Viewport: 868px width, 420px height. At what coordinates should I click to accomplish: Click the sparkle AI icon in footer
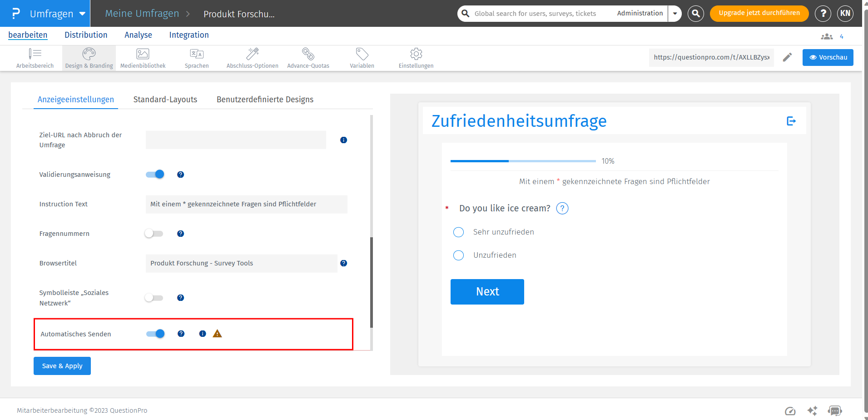(813, 411)
